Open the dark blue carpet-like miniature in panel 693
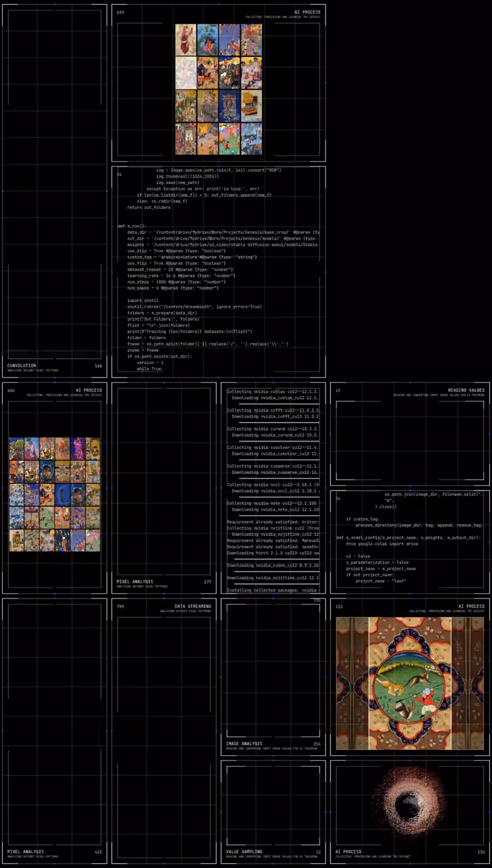 (229, 106)
